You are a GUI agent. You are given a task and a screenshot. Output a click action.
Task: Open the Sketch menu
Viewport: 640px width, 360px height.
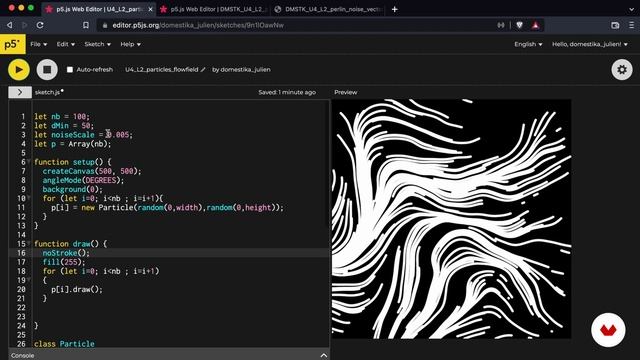[x=98, y=44]
